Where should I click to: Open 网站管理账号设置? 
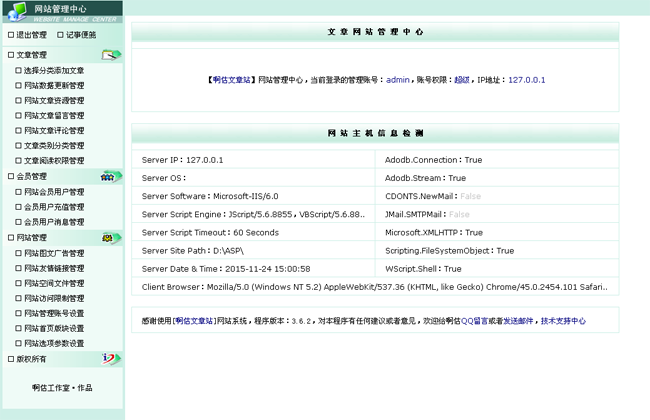click(x=54, y=313)
